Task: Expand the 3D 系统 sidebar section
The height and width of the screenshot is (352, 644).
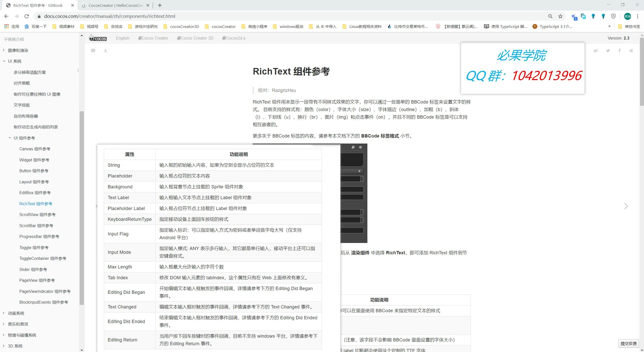Action: click(x=15, y=346)
